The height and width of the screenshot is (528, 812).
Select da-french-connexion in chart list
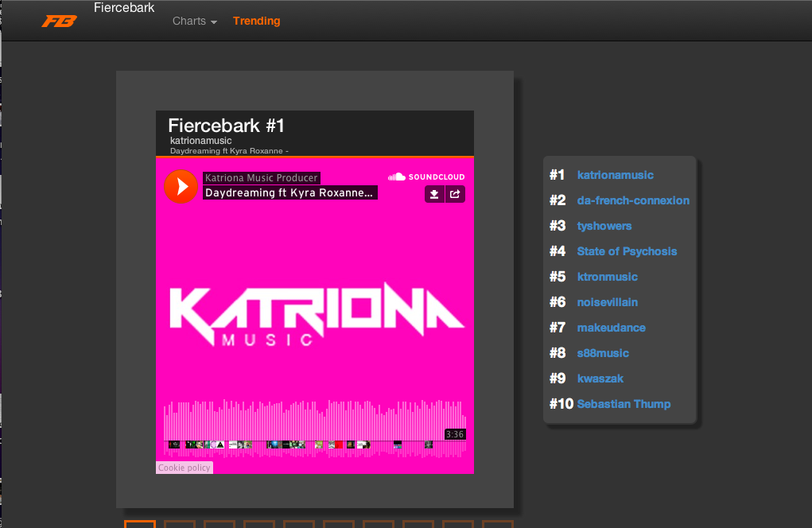[x=633, y=200]
